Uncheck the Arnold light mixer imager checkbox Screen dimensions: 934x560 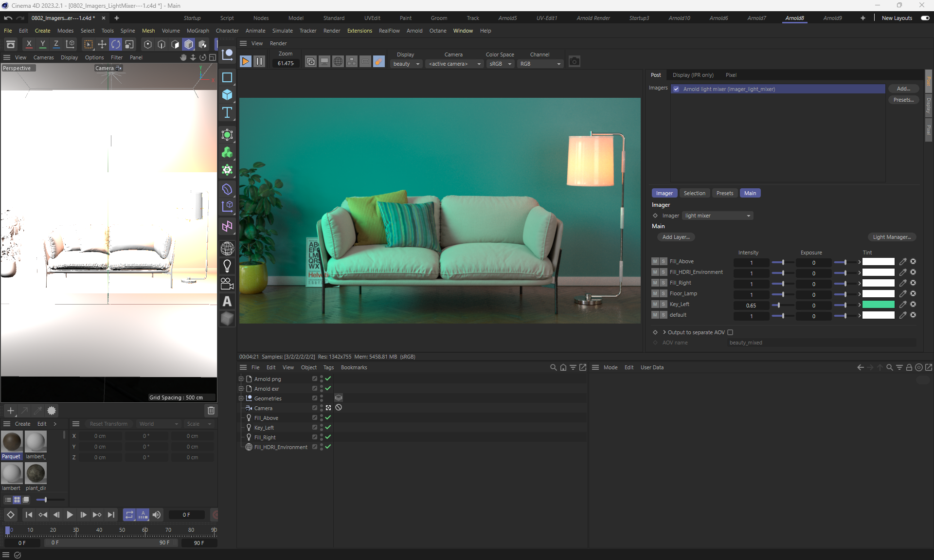[x=676, y=89]
